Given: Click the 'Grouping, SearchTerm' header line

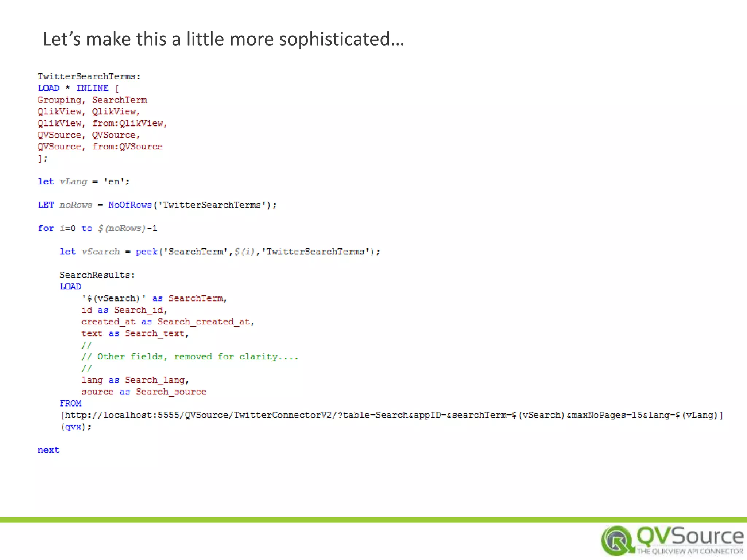Looking at the screenshot, I should point(92,100).
